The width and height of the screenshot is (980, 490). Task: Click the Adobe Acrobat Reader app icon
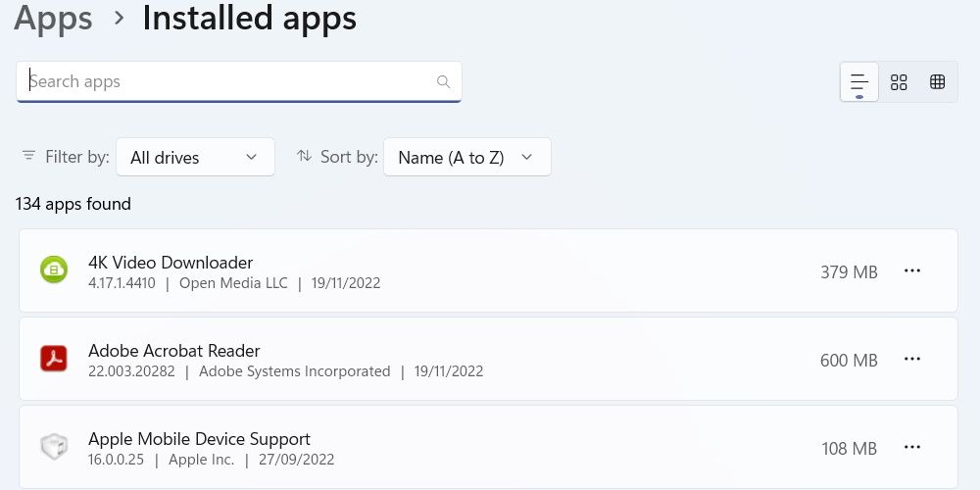click(53, 359)
